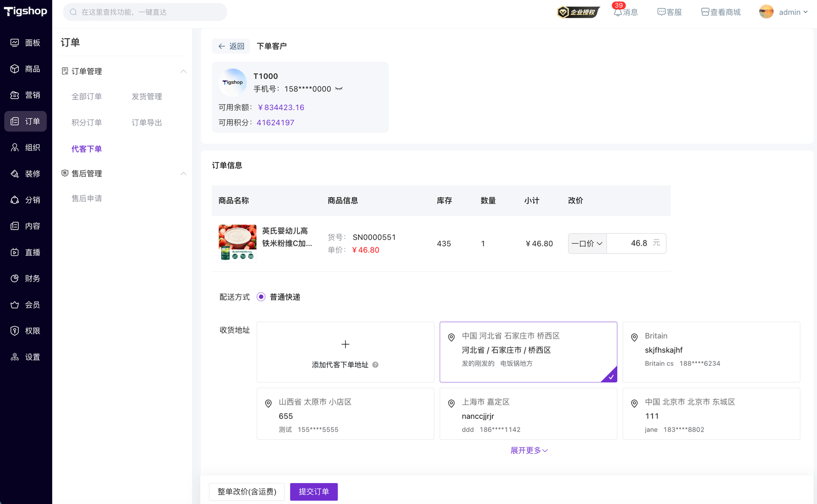This screenshot has height=504, width=817.
Task: Click the 企业授权 enterprise badge
Action: tap(578, 12)
